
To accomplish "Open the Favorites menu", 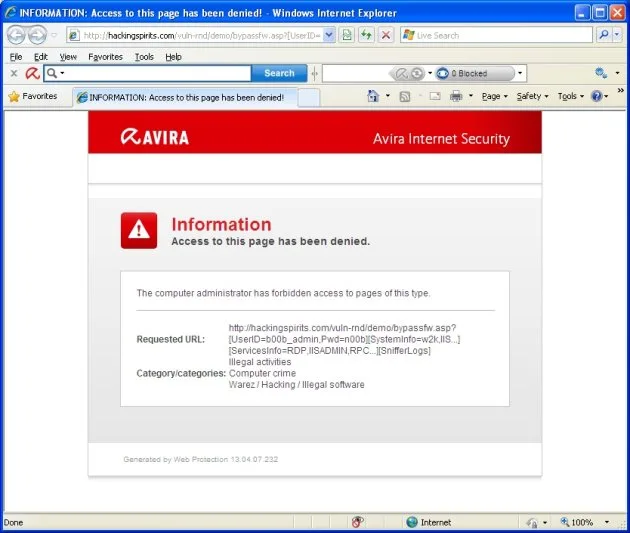I will click(x=105, y=57).
